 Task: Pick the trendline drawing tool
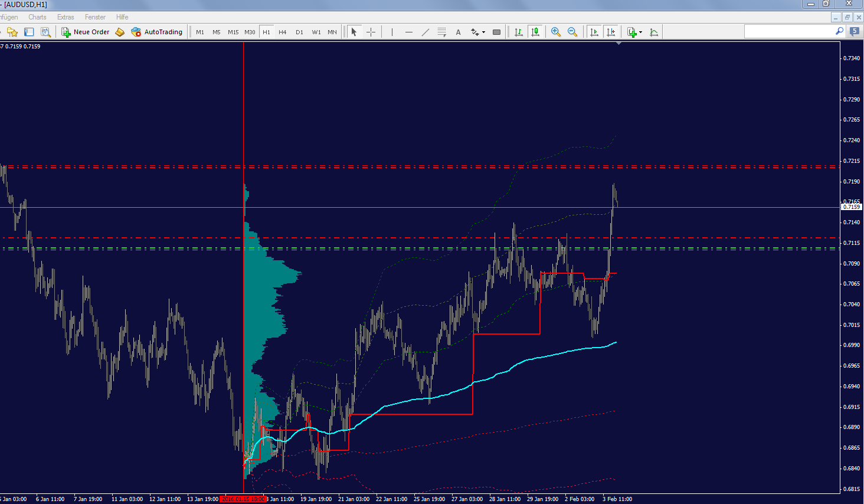point(426,32)
